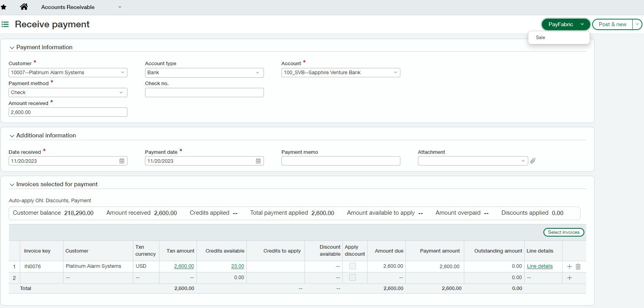
Task: Click the Select invoices button
Action: click(x=563, y=232)
